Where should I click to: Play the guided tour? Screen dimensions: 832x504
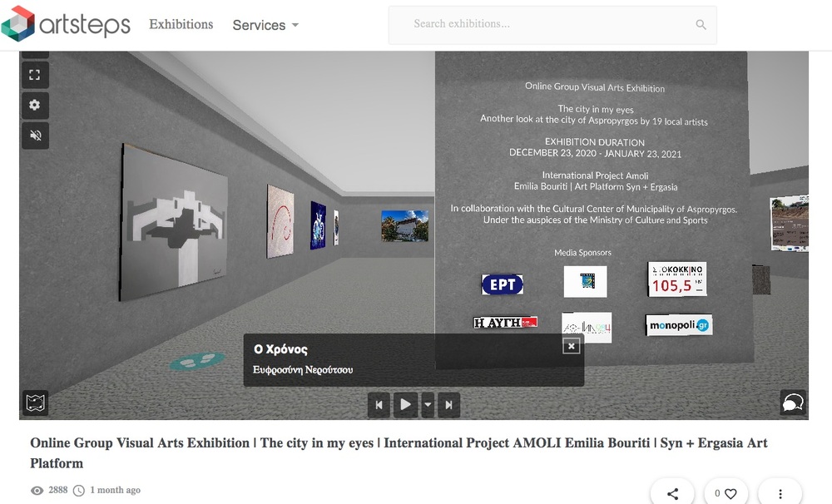tap(405, 405)
